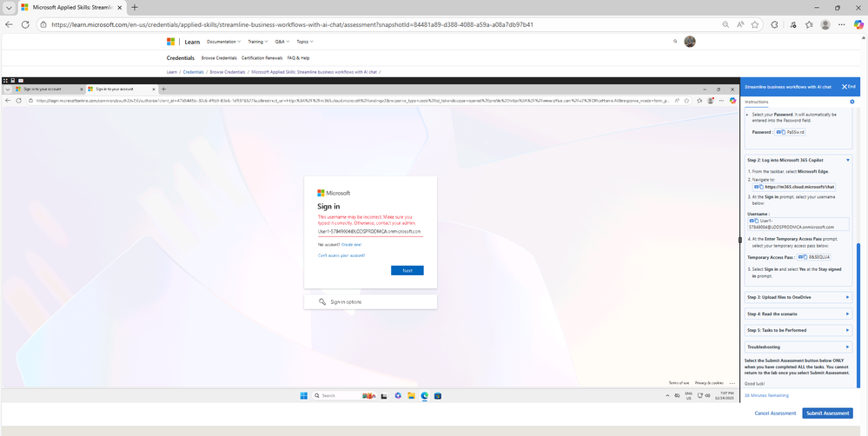Open Microsoft Store on VM taskbar
Viewport: 868px width, 436px height.
pyautogui.click(x=438, y=395)
